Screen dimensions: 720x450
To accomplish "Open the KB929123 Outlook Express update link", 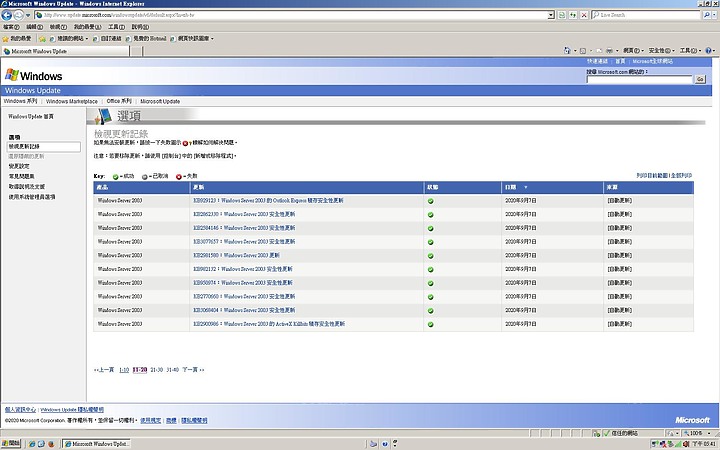I will [x=268, y=201].
